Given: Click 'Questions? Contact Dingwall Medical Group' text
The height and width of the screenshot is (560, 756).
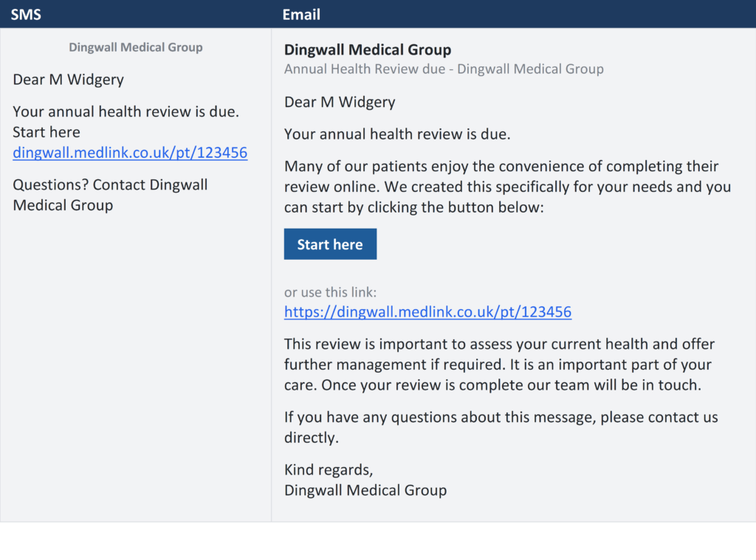Looking at the screenshot, I should 111,195.
